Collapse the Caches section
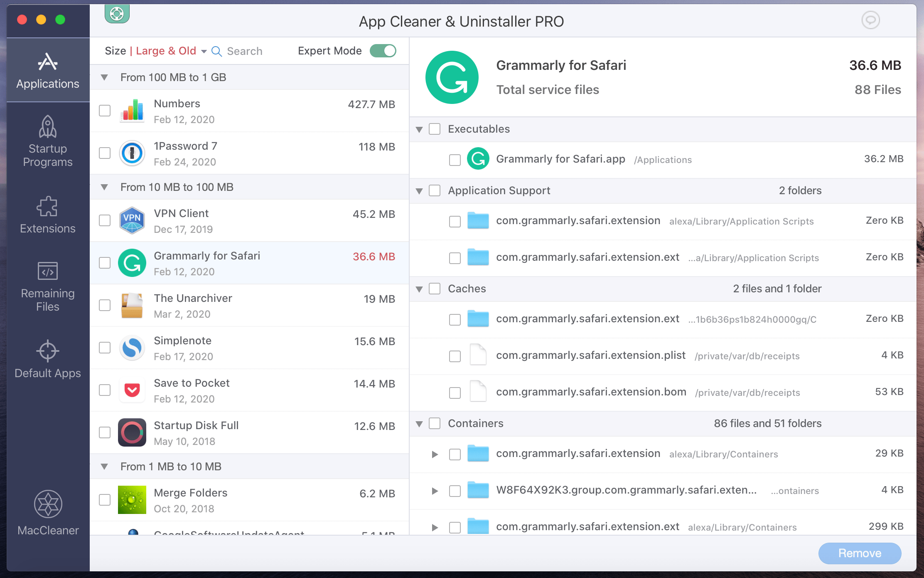 tap(419, 289)
